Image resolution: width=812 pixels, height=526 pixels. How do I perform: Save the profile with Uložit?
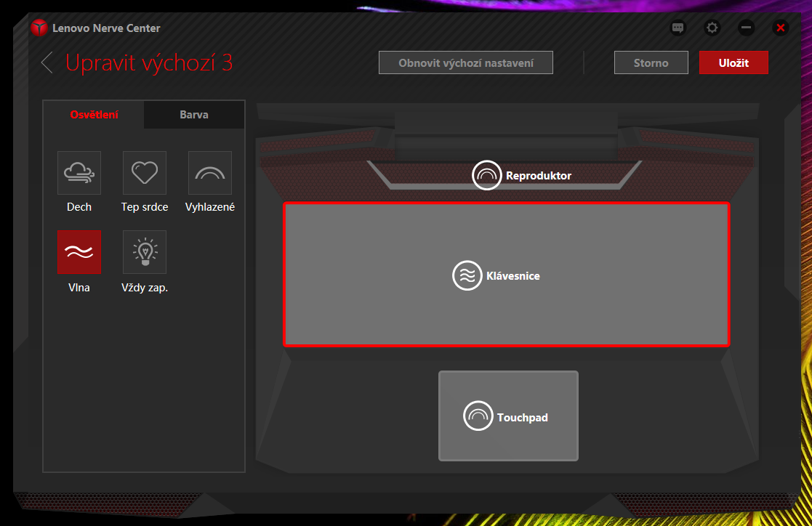(733, 62)
